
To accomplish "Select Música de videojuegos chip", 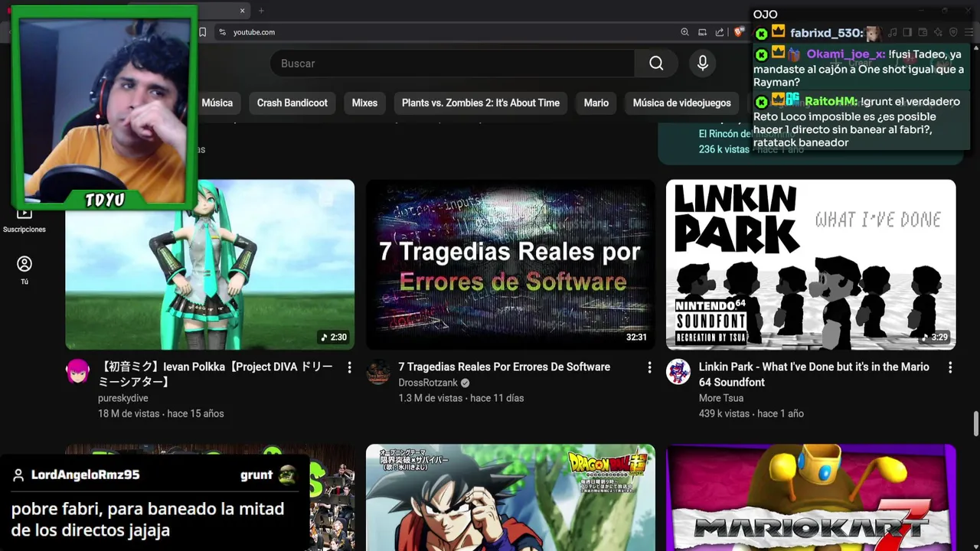I will (682, 103).
